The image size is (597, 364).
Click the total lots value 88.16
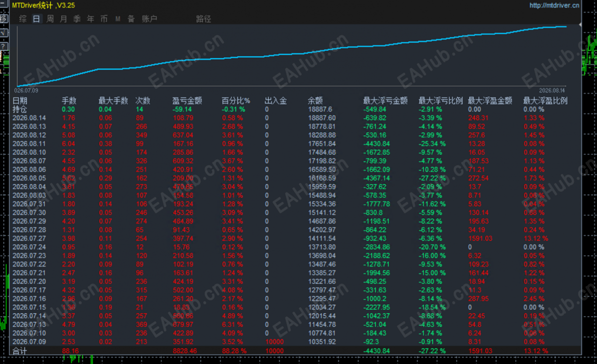point(70,351)
